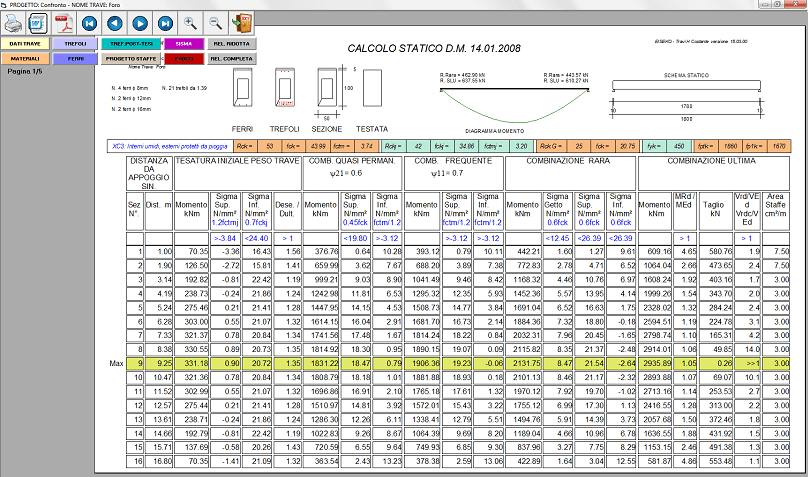Click the highlighted Max moment '331.18'
The width and height of the screenshot is (808, 477).
click(x=192, y=363)
